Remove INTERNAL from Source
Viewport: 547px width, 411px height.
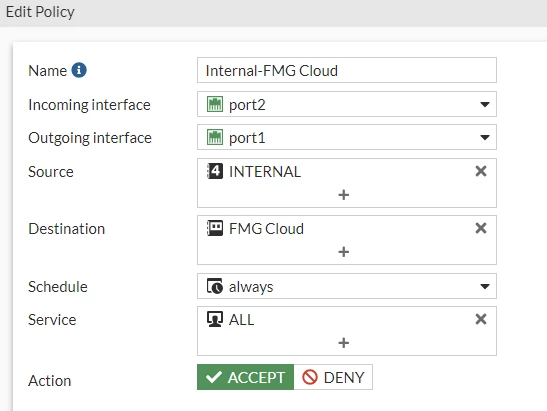[x=481, y=171]
